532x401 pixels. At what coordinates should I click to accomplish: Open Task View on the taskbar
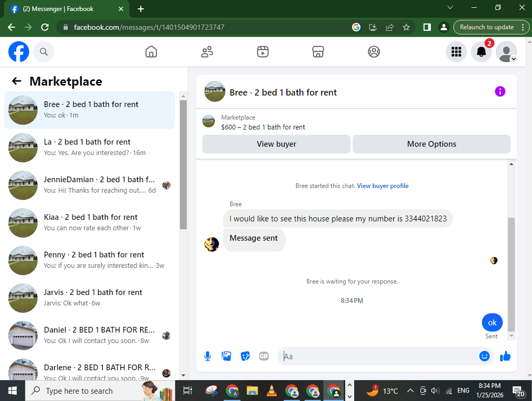(x=187, y=391)
